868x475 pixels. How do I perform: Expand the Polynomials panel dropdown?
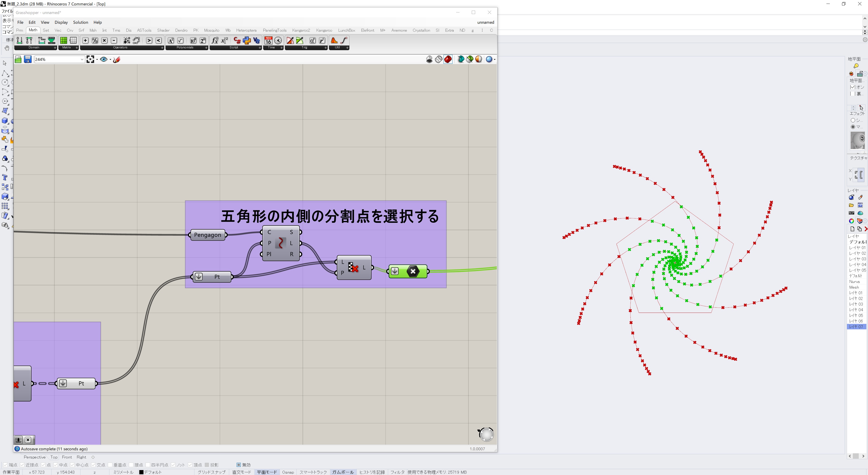click(x=206, y=47)
